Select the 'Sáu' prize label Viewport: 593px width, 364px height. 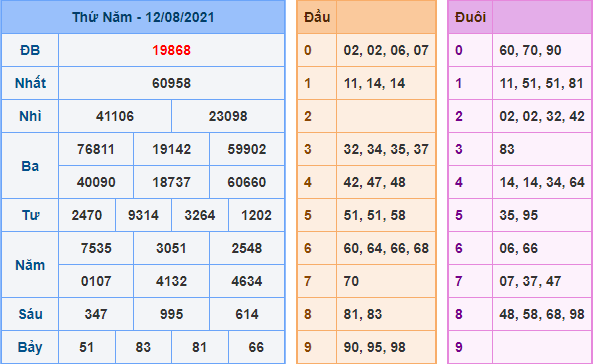click(30, 314)
